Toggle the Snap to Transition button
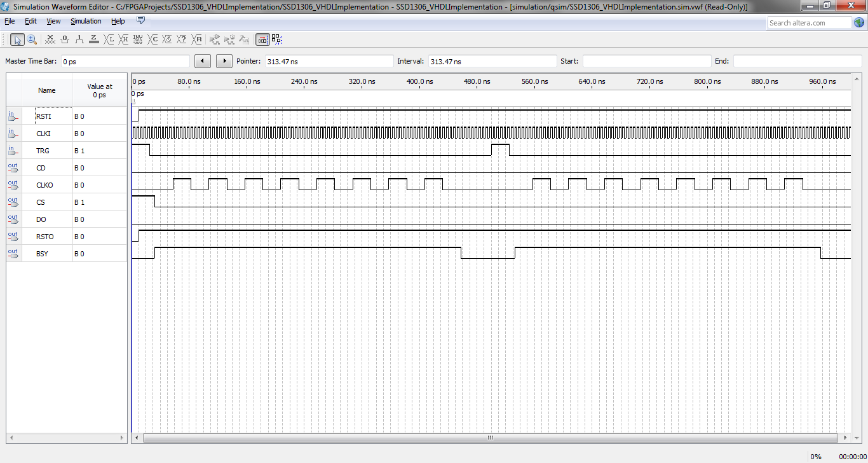This screenshot has height=463, width=868. click(276, 39)
